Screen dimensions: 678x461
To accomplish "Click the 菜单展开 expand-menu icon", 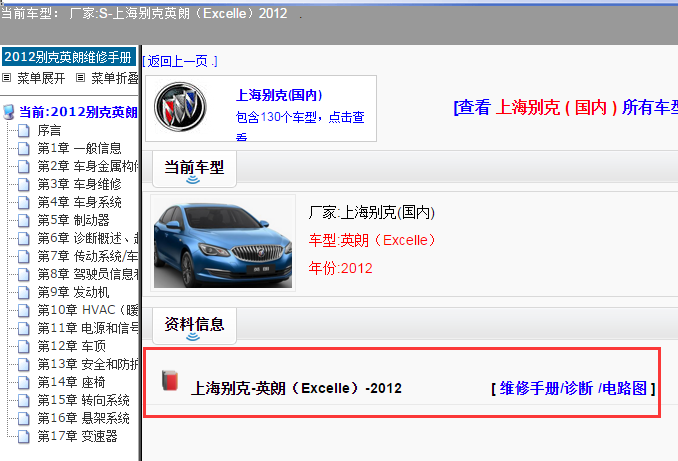I will coord(6,78).
